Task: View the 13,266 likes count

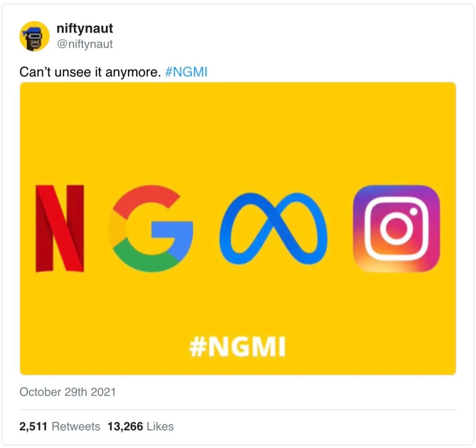Action: tap(125, 426)
